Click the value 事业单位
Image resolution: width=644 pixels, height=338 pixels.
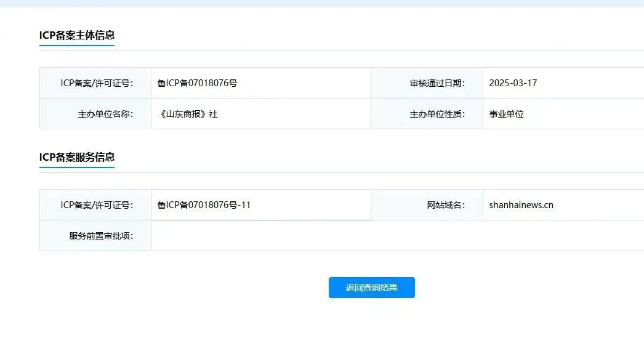507,114
